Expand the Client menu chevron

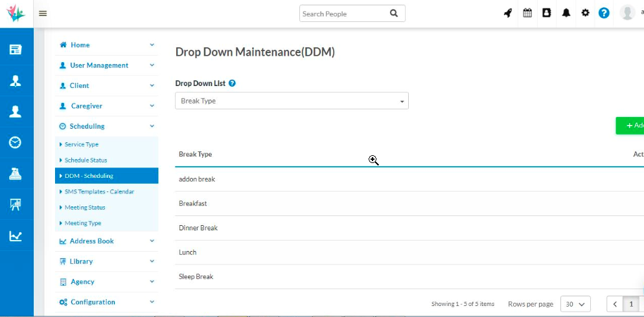(152, 85)
